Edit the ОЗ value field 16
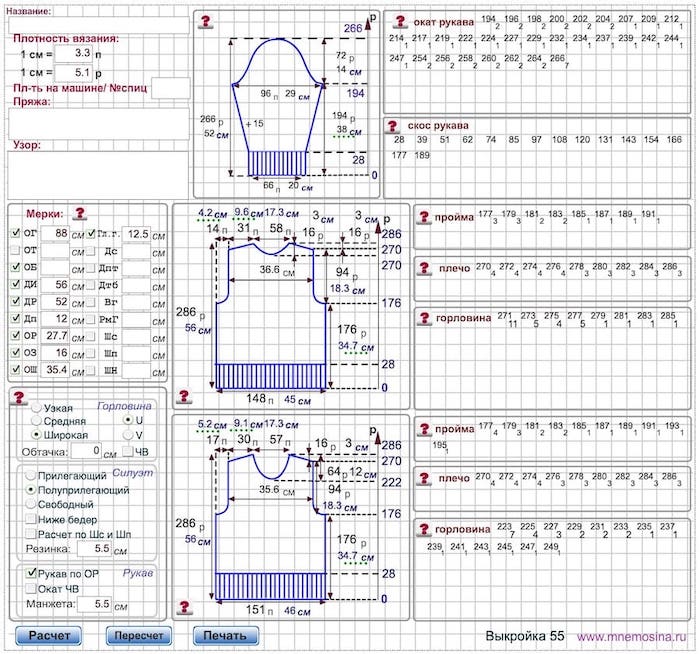The width and height of the screenshot is (700, 654). [55, 353]
